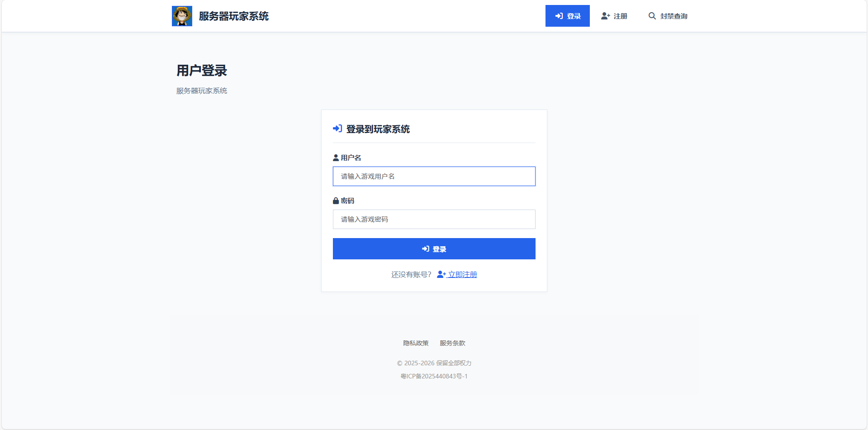Click the site logo avatar image
The image size is (868, 430).
(182, 15)
